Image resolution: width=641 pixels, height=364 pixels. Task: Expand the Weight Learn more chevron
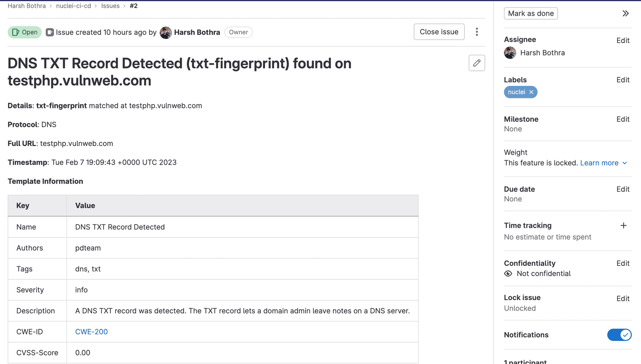tap(625, 163)
